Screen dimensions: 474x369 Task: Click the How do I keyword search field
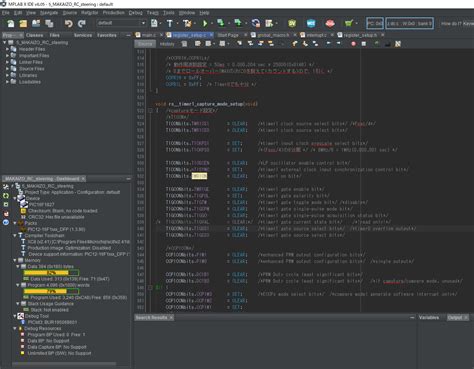tap(457, 23)
